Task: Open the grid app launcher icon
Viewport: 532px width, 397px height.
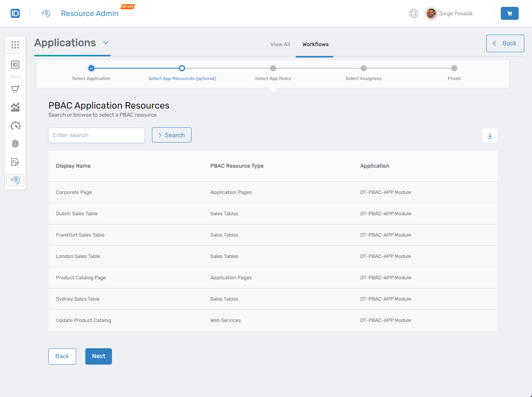Action: pos(15,45)
